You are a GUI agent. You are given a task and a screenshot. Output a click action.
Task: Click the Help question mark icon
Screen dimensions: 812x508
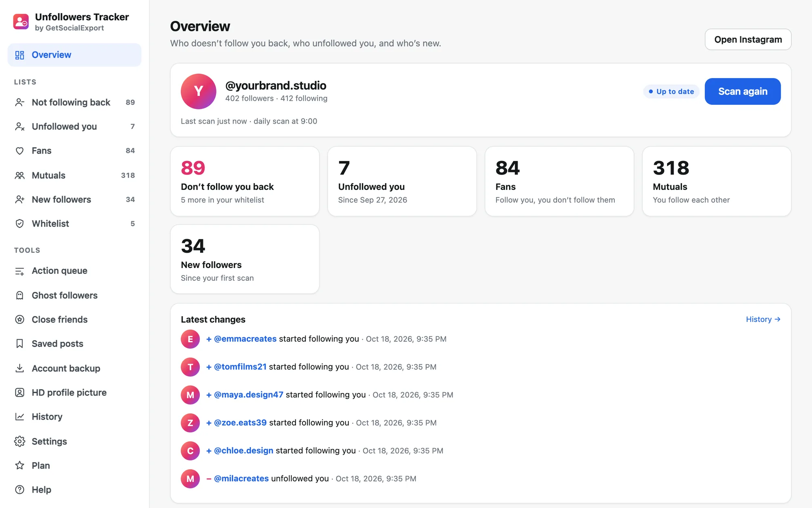coord(19,490)
